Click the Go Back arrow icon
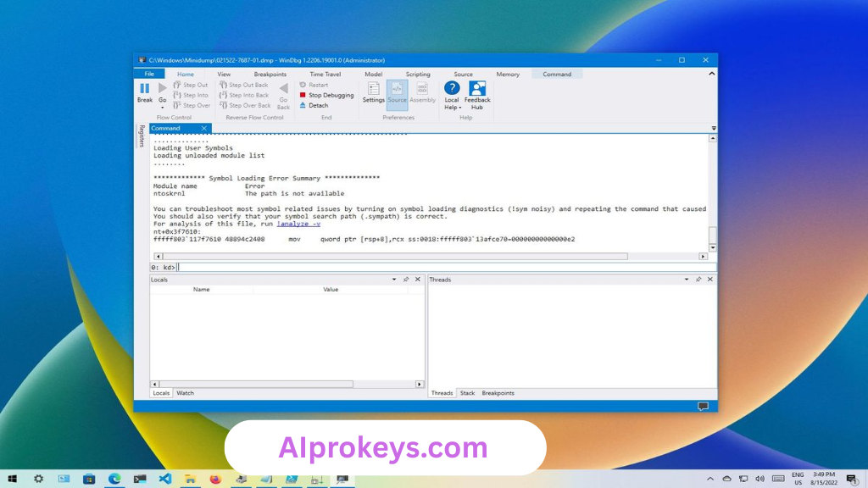 click(x=283, y=88)
